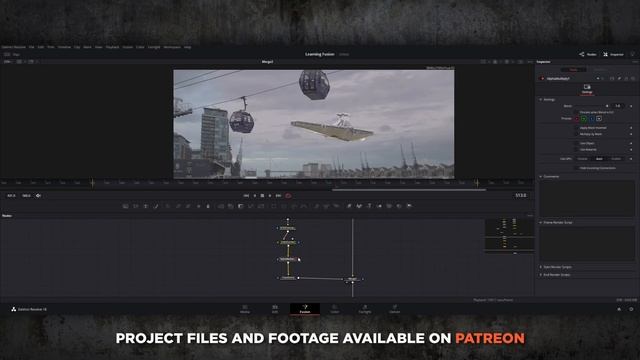Add a Matte Control node from toolbar
This screenshot has height=360, width=640.
coord(240,206)
